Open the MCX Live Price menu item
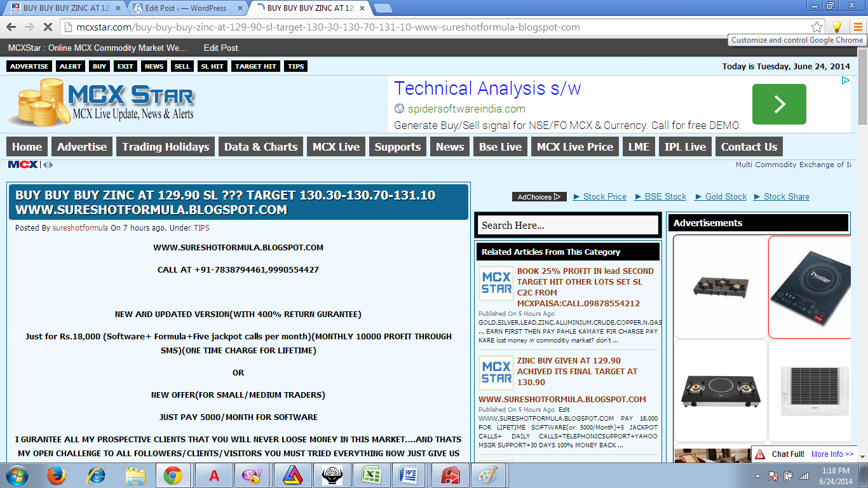The height and width of the screenshot is (488, 868). [x=575, y=147]
